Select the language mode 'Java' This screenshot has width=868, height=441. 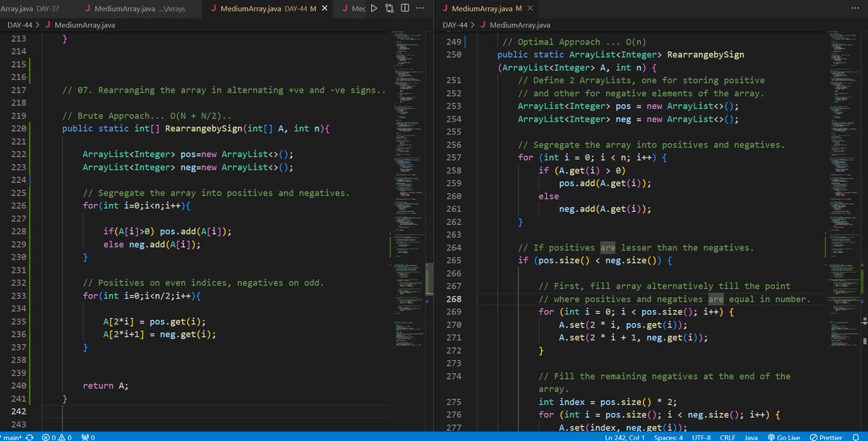point(751,437)
